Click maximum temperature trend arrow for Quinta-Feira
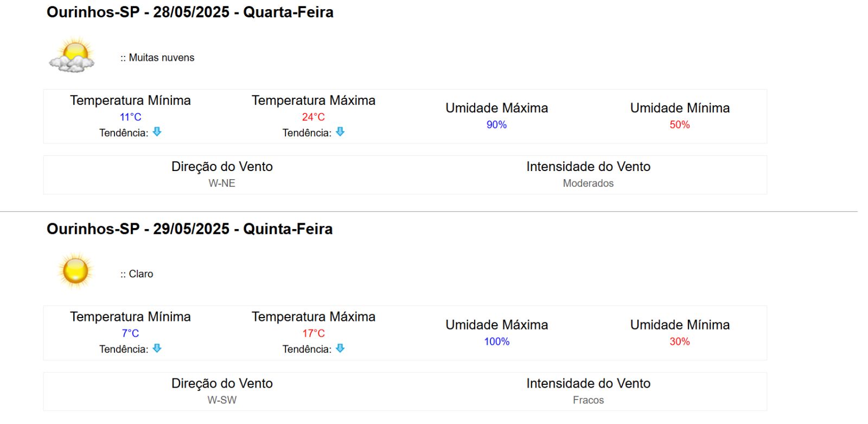This screenshot has width=868, height=424. click(x=340, y=349)
